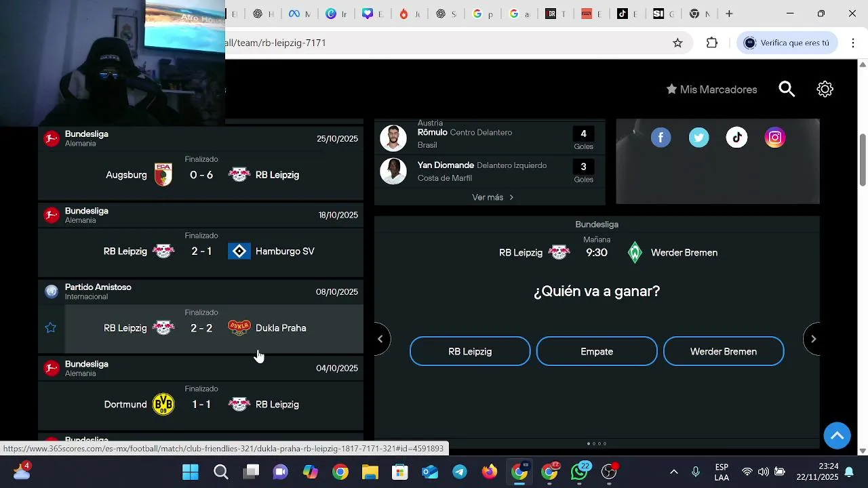Open Yan Diomande player photo
Screen dimensions: 868x488
coord(393,171)
